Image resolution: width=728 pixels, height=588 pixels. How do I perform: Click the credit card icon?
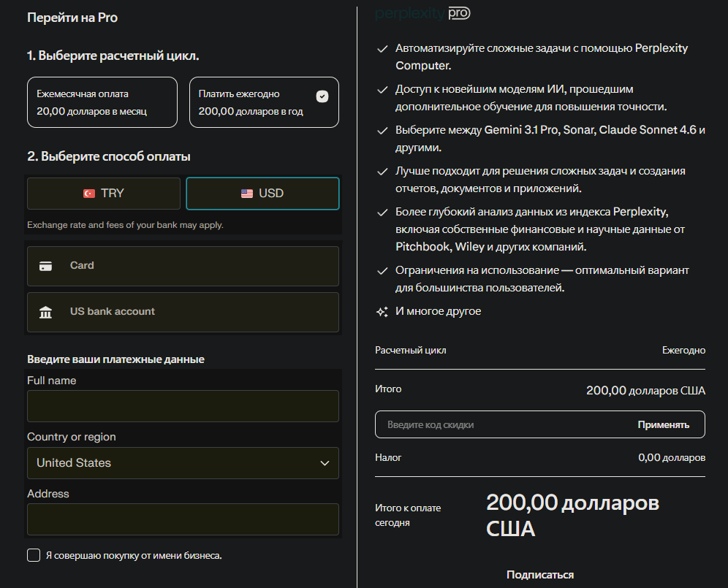45,266
